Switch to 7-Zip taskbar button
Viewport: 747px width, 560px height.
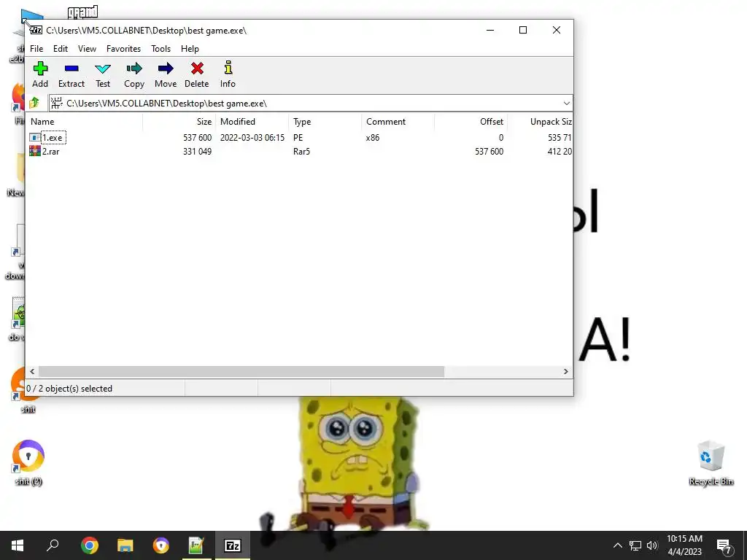pyautogui.click(x=233, y=545)
